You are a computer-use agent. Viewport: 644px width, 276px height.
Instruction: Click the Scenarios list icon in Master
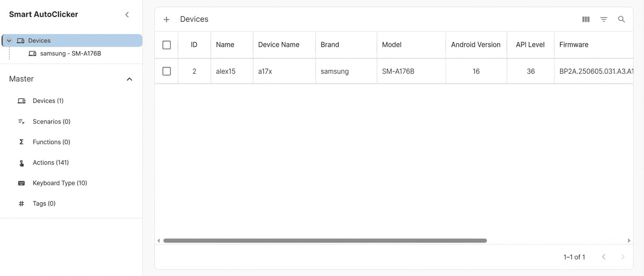21,122
